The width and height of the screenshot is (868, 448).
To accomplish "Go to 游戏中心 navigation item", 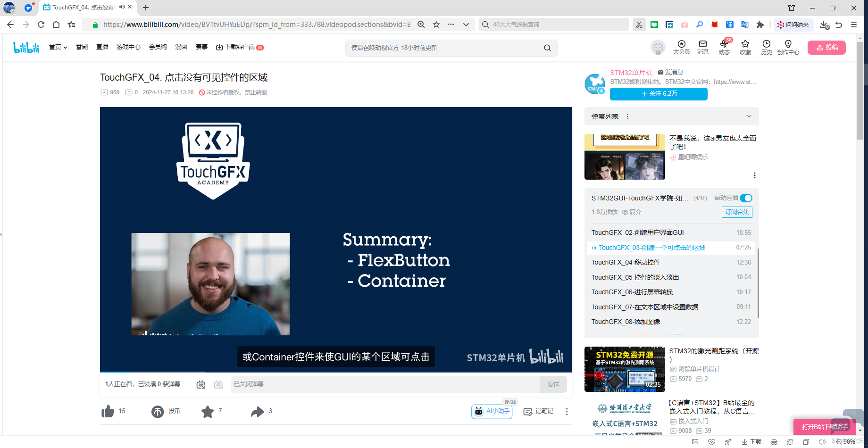I will tap(128, 47).
